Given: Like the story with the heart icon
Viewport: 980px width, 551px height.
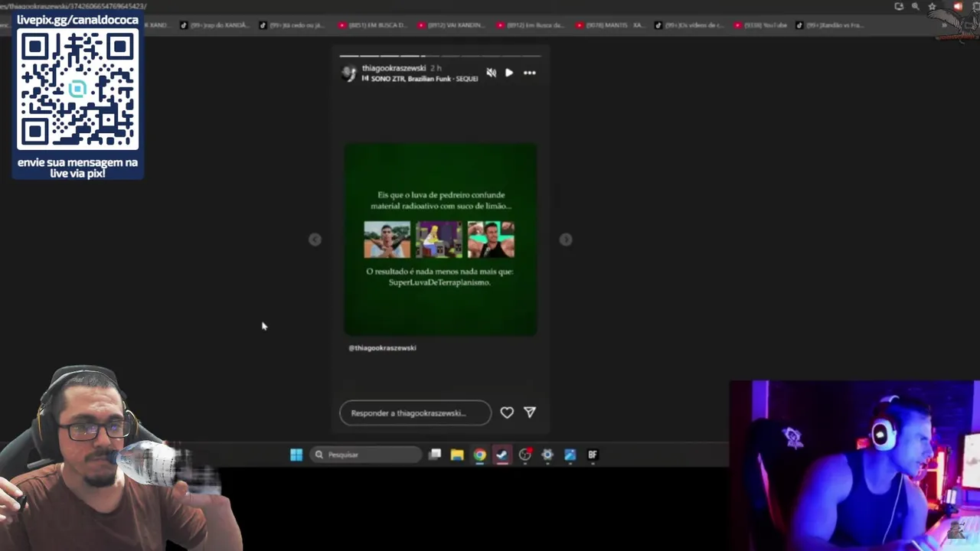Looking at the screenshot, I should coord(507,412).
